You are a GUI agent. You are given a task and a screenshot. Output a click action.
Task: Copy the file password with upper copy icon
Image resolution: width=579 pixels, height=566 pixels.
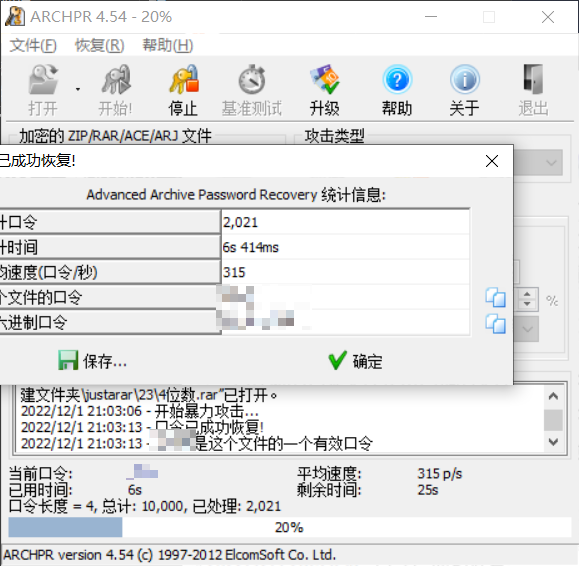(x=495, y=298)
